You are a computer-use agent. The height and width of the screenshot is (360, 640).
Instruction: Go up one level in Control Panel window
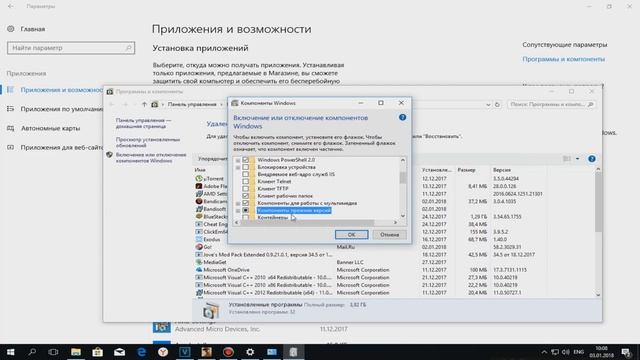(x=144, y=104)
